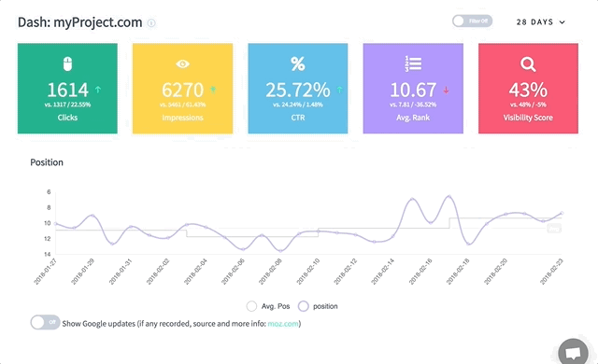Open the moz.com link
The width and height of the screenshot is (598, 364).
pos(283,324)
